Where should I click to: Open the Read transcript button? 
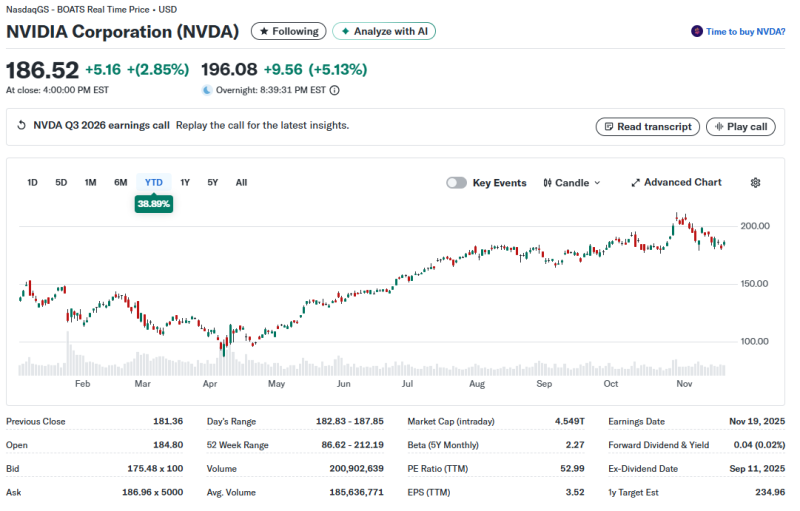647,127
